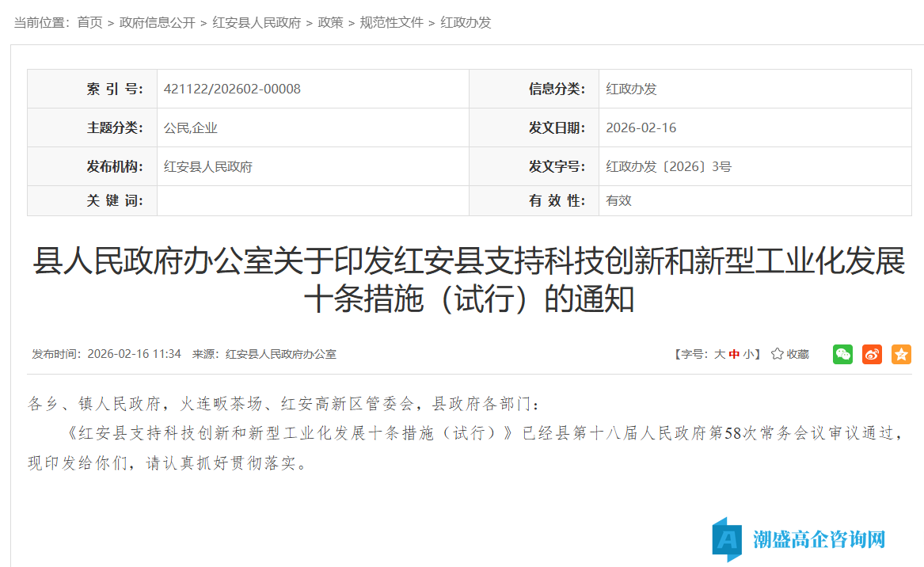924x567 pixels.
Task: Open the 首页 breadcrumb link
Action: (89, 23)
